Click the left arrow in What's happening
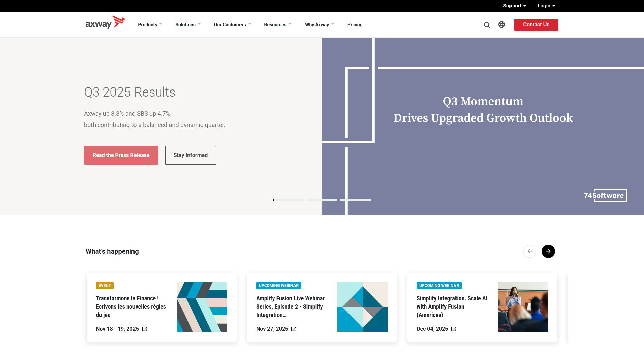The image size is (644, 362). point(530,251)
